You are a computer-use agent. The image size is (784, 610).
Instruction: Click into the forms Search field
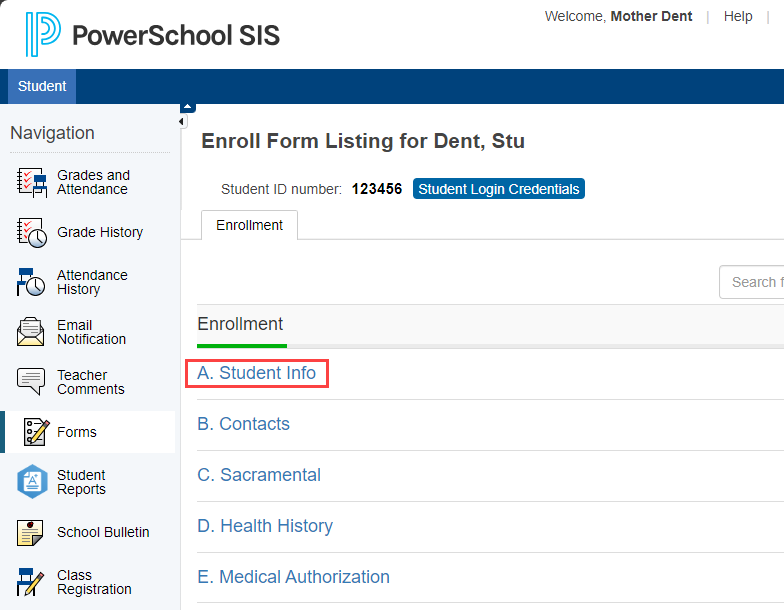coord(754,282)
